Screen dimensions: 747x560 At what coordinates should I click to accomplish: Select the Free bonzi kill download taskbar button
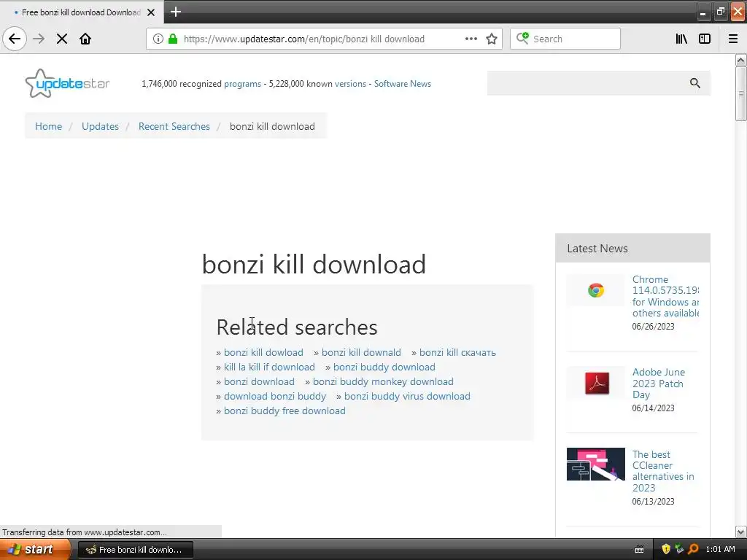136,550
